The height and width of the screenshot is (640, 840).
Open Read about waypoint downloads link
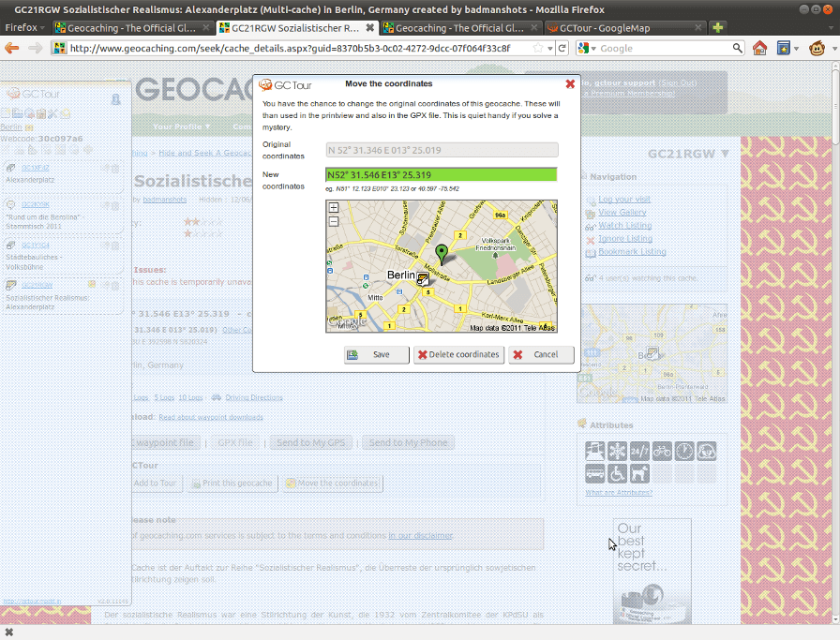point(211,417)
